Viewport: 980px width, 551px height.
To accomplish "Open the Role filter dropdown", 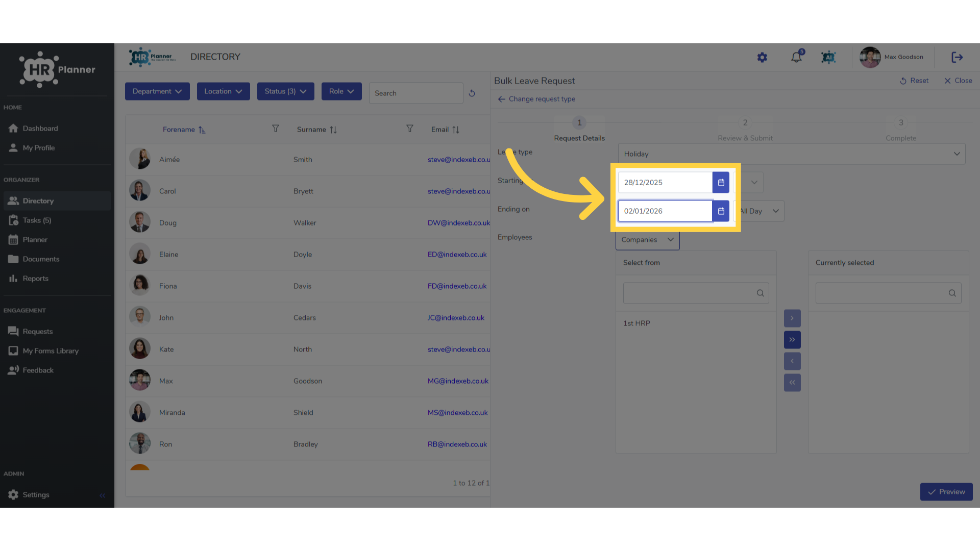I will pyautogui.click(x=341, y=91).
